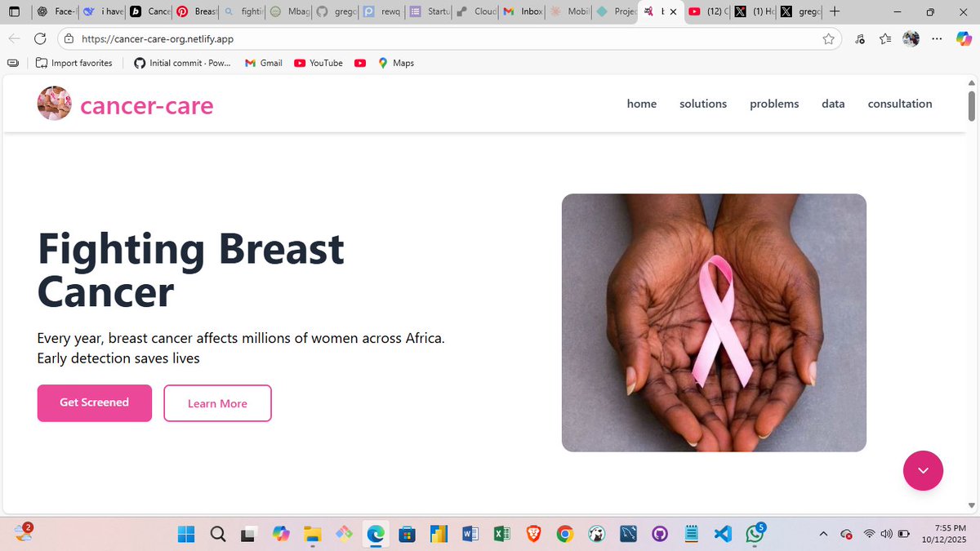
Task: Open VS Code from the taskbar
Action: coord(722,535)
